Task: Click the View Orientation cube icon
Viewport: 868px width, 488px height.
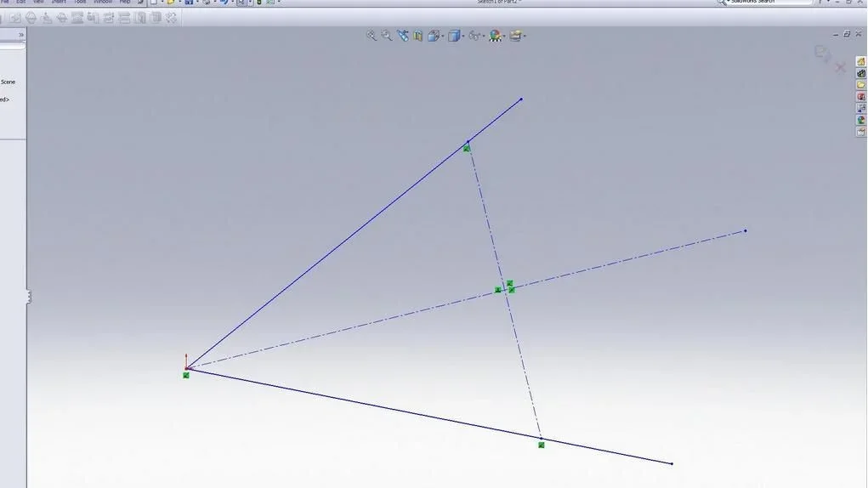Action: tap(434, 36)
